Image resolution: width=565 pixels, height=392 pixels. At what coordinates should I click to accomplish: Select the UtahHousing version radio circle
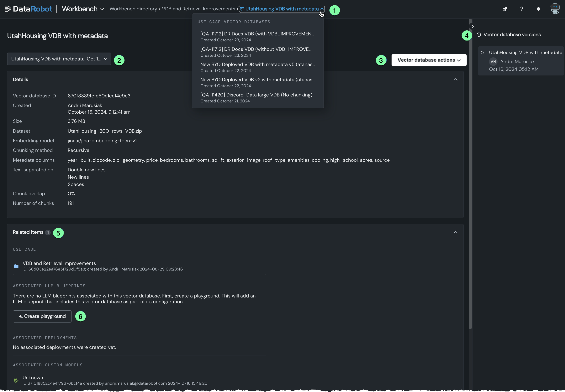click(482, 52)
